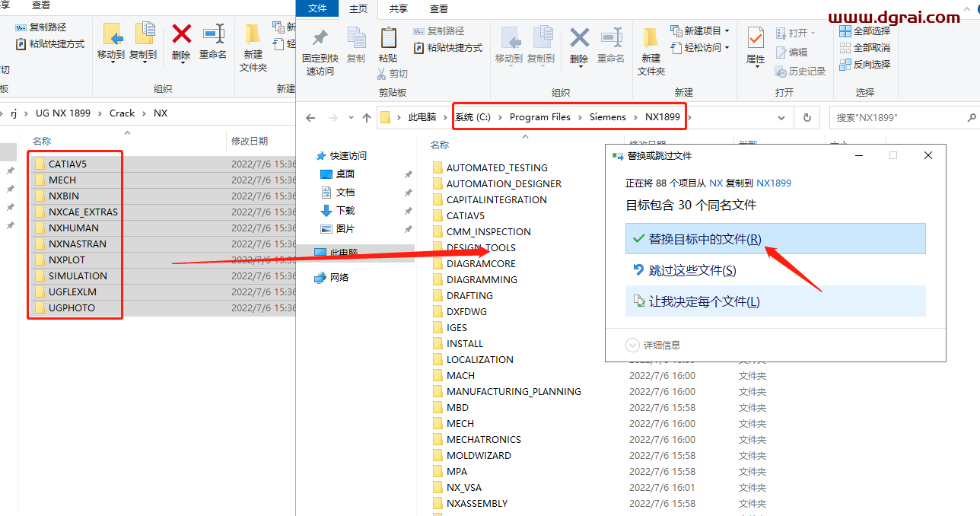Select MOLDWIZARD folder in right window
The width and height of the screenshot is (980, 516).
tap(479, 455)
